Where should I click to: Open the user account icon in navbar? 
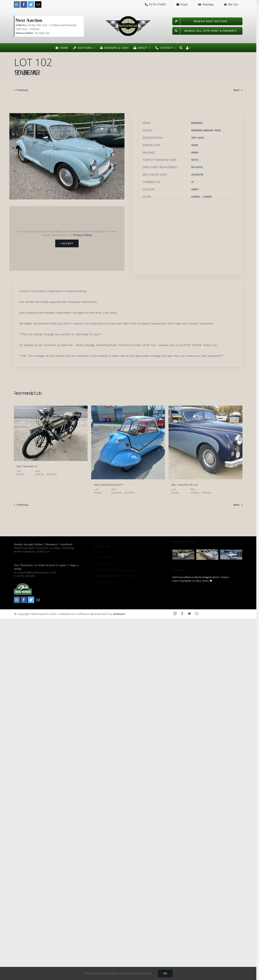pyautogui.click(x=188, y=48)
